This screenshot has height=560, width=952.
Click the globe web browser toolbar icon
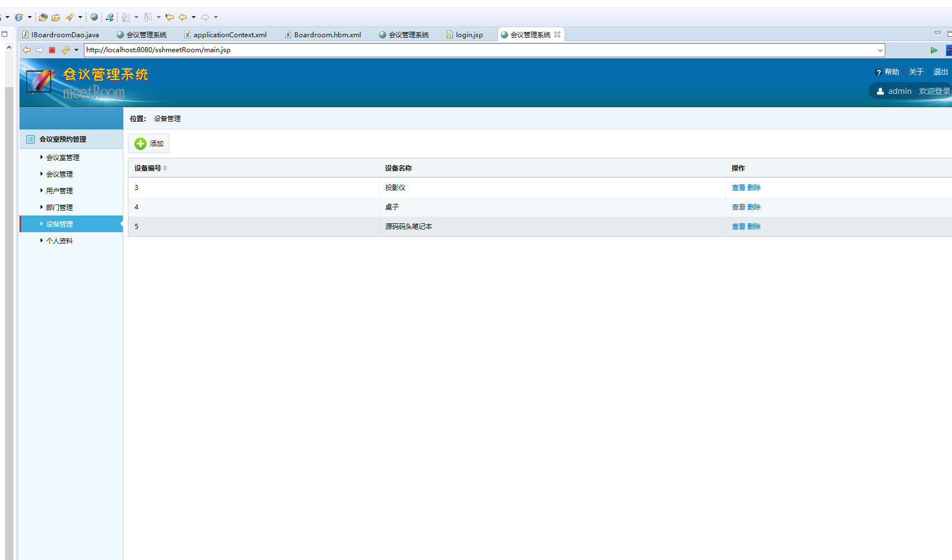[94, 17]
